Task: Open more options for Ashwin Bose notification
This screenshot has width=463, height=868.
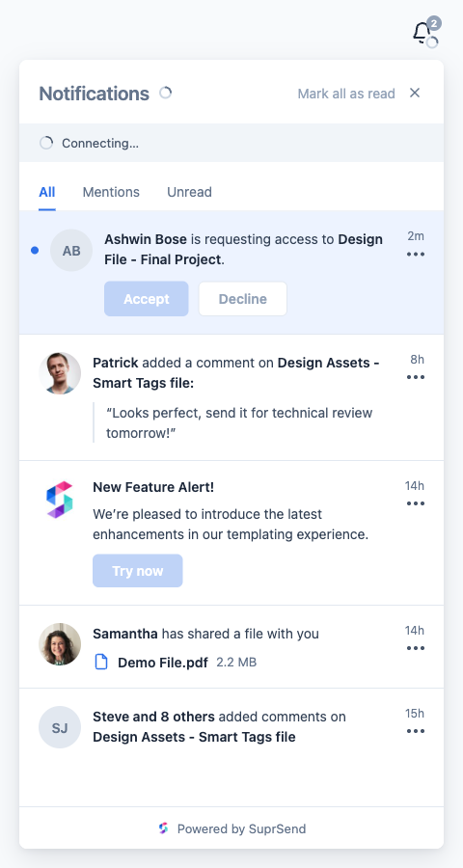Action: pos(416,255)
